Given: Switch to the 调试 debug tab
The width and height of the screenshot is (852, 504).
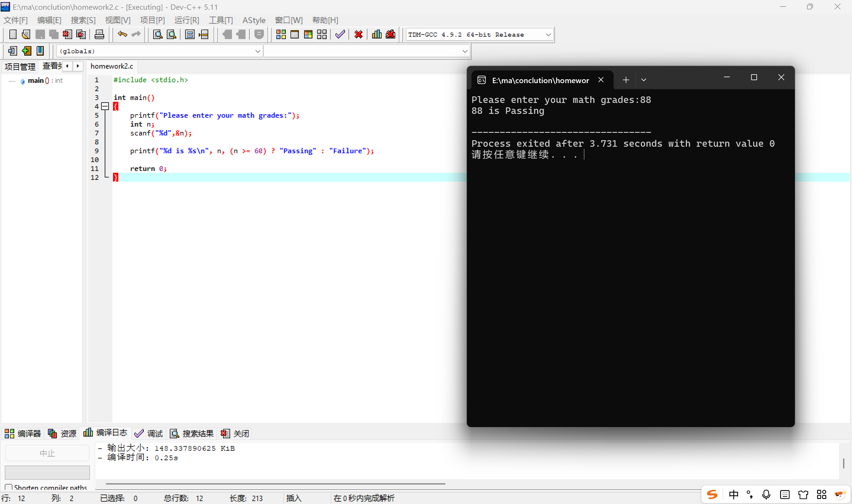Looking at the screenshot, I should tap(149, 433).
